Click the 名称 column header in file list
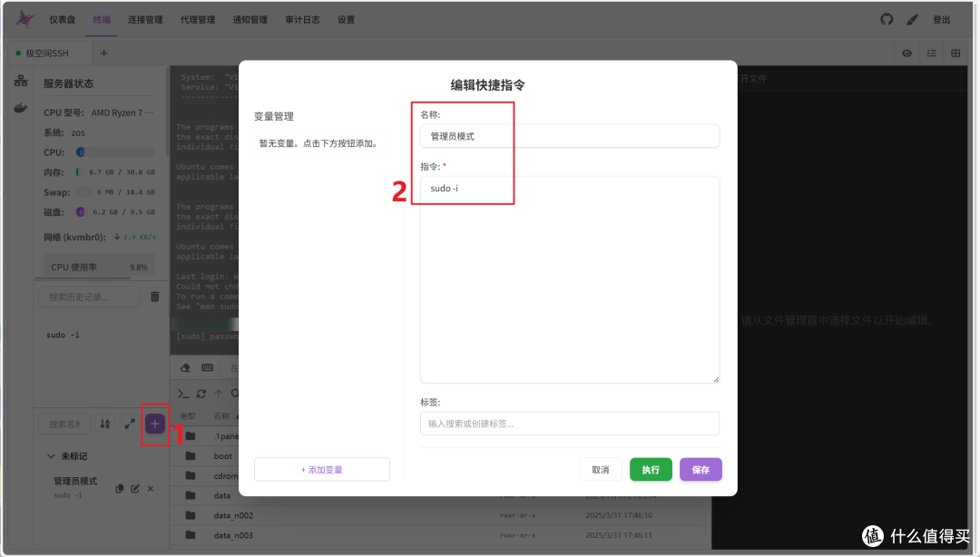This screenshot has height=557, width=980. click(221, 415)
